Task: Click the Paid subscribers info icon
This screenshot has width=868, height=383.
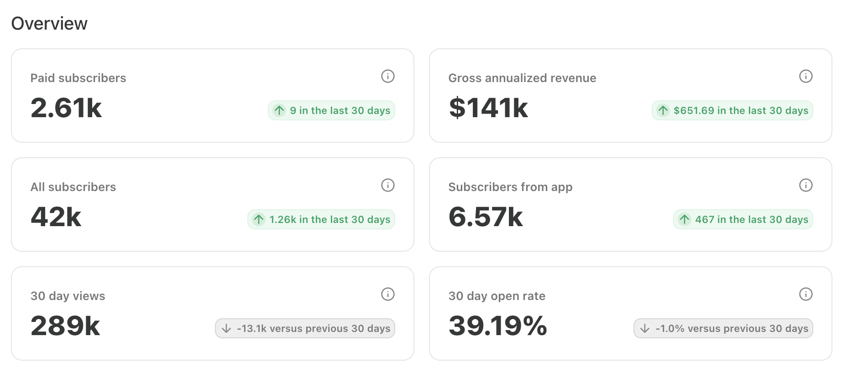Action: [388, 76]
